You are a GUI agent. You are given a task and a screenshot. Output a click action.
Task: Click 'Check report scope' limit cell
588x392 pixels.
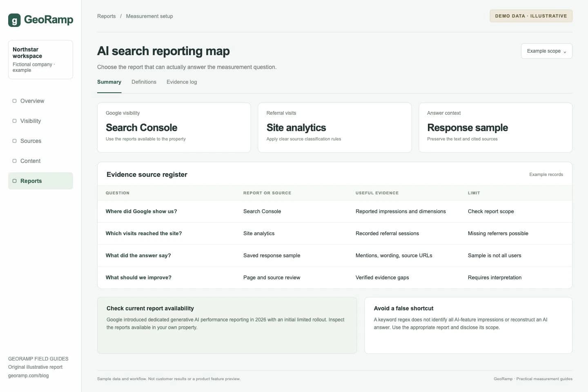pyautogui.click(x=491, y=212)
